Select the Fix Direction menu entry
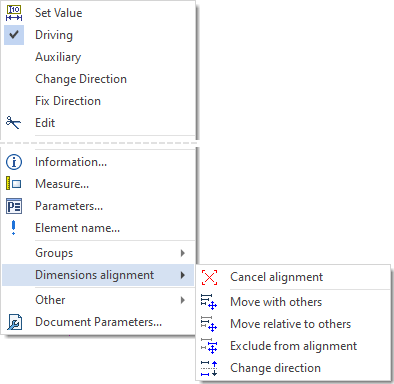394x384 pixels. (99, 101)
